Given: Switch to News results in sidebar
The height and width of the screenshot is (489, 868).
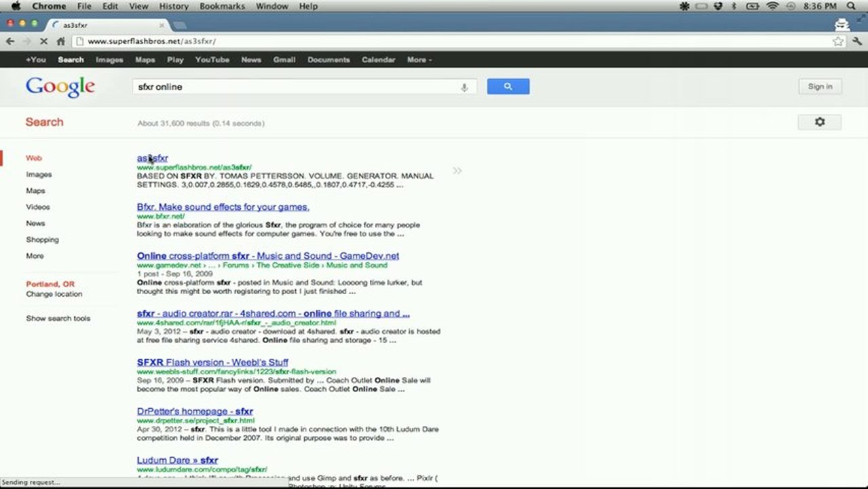Looking at the screenshot, I should (x=35, y=223).
